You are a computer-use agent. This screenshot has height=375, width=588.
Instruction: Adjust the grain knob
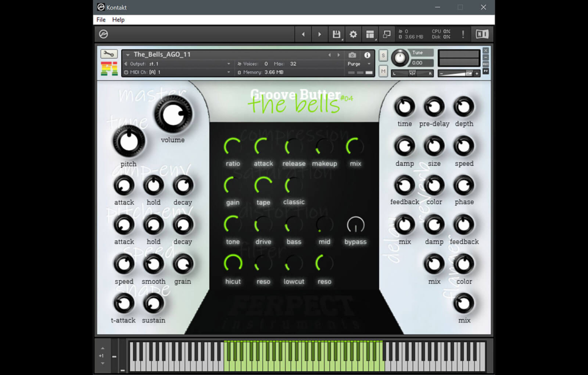[x=183, y=264]
